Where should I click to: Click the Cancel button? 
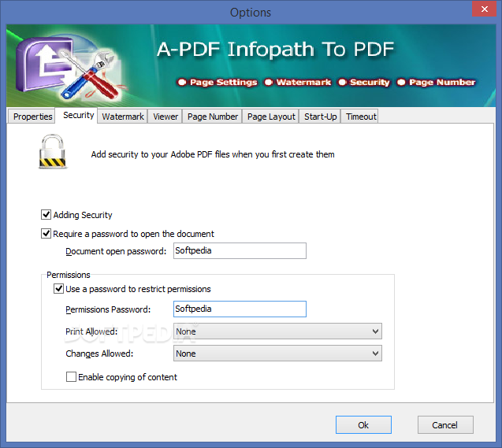pos(445,424)
